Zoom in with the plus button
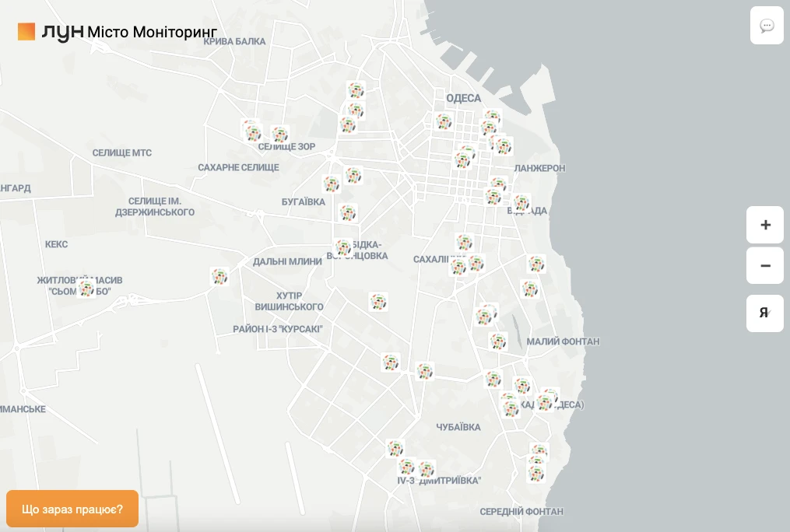 (765, 225)
